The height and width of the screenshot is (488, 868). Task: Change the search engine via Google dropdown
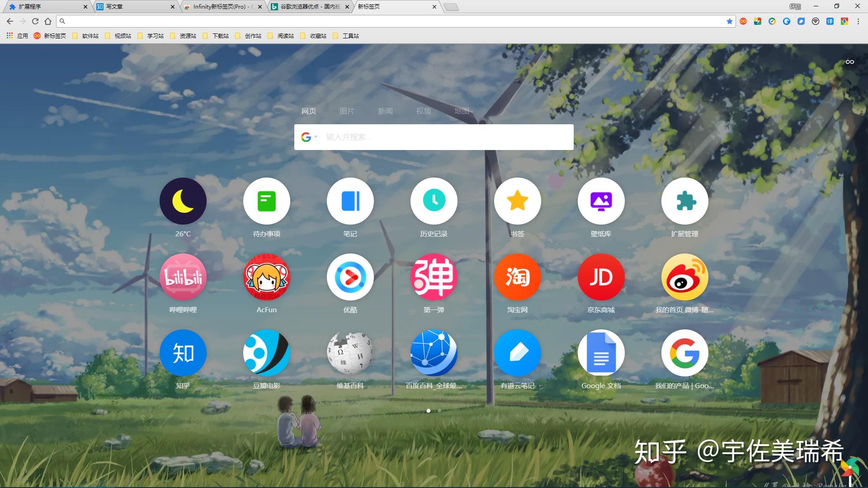[309, 137]
